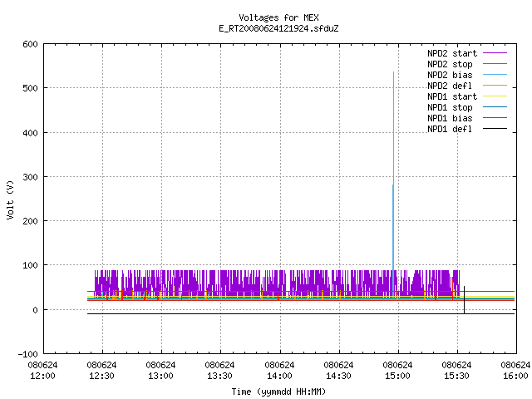This screenshot has width=532, height=399.
Task: Click the 'Voltages for MEX' chart title
Action: pyautogui.click(x=278, y=17)
